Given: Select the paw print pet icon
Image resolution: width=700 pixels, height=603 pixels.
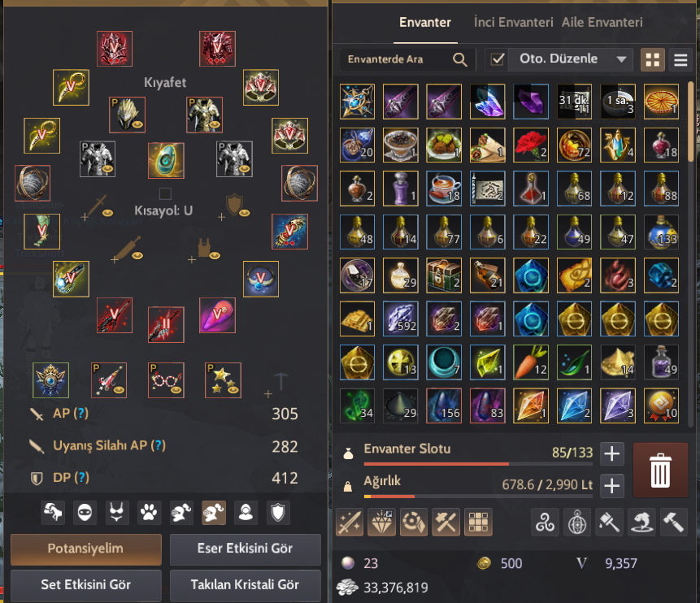Looking at the screenshot, I should [149, 513].
